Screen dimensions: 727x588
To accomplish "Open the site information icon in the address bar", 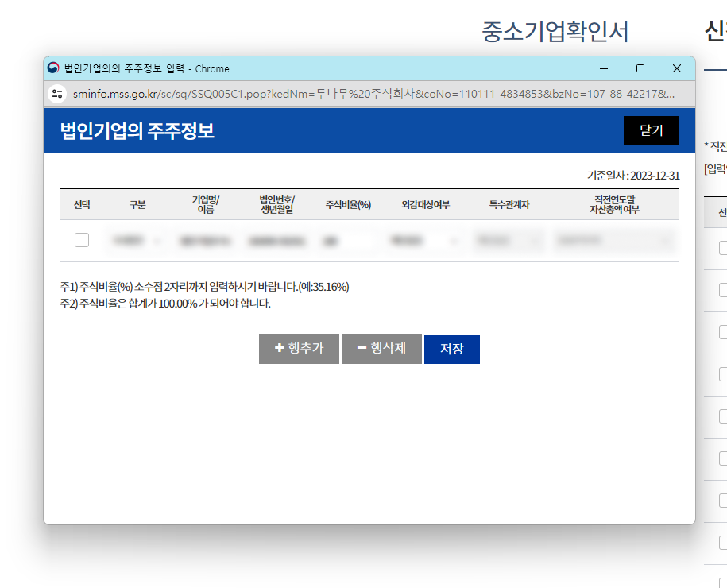I will pos(57,94).
